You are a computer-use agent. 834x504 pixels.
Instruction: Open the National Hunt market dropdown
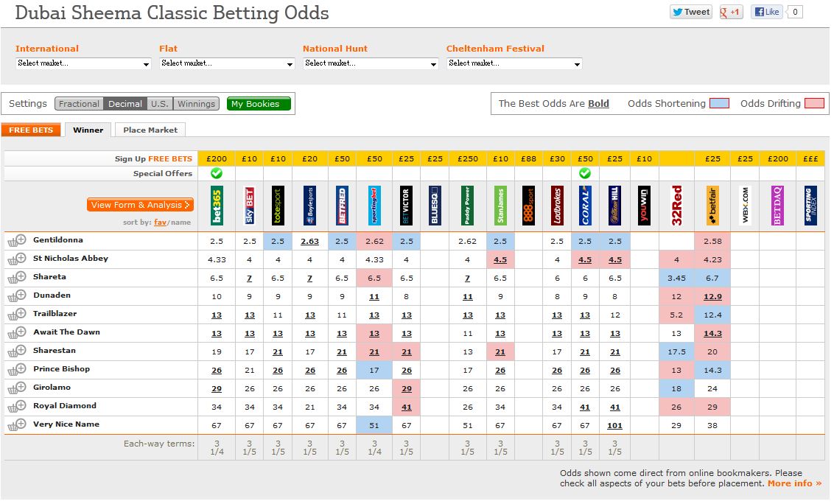(371, 63)
